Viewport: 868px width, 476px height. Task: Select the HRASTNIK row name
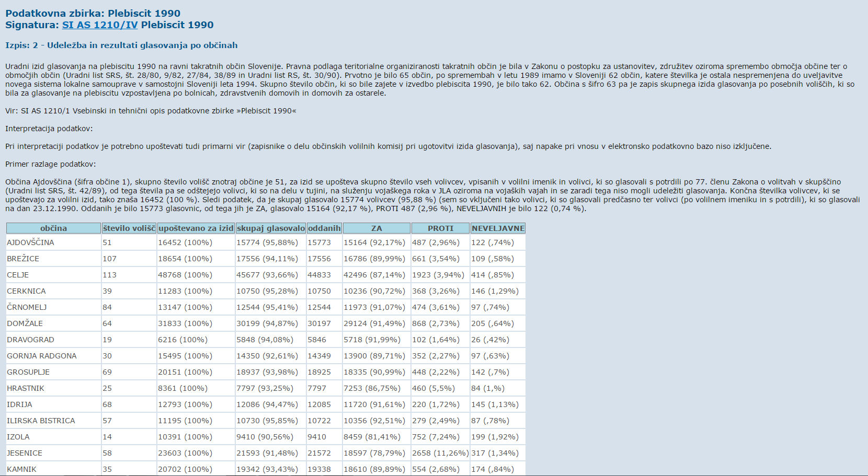tap(26, 388)
